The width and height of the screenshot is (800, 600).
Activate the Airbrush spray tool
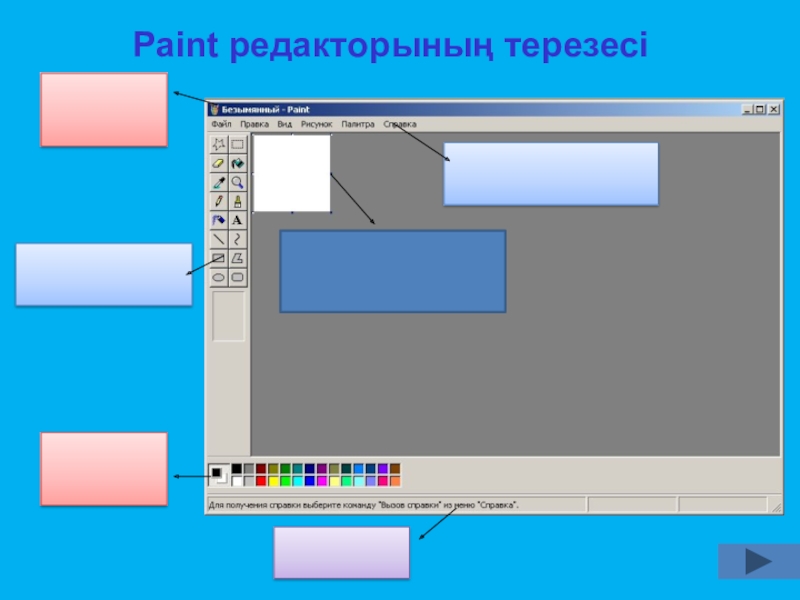click(219, 220)
